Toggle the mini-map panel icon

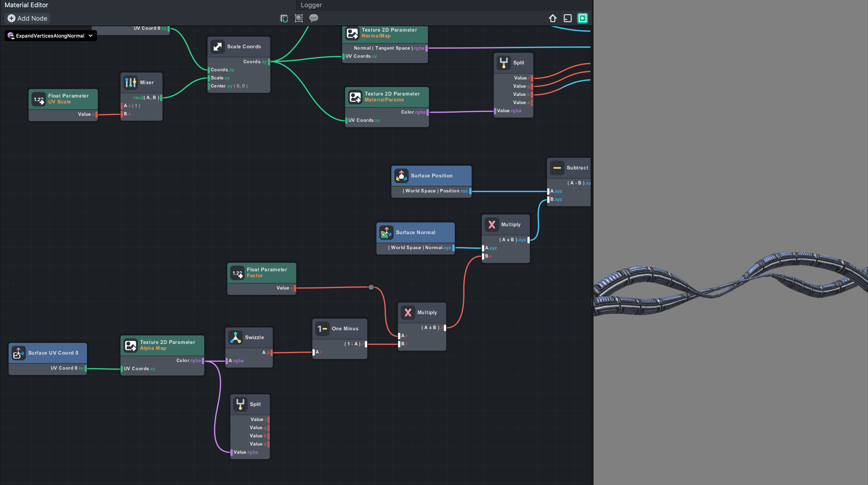567,19
